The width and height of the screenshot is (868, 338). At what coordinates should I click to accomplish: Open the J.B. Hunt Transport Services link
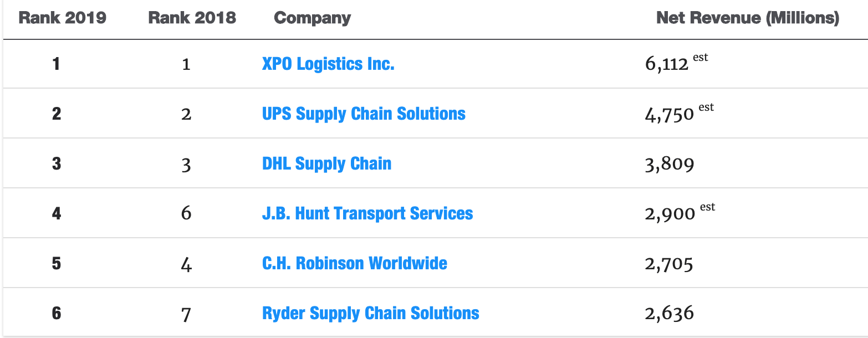point(367,213)
